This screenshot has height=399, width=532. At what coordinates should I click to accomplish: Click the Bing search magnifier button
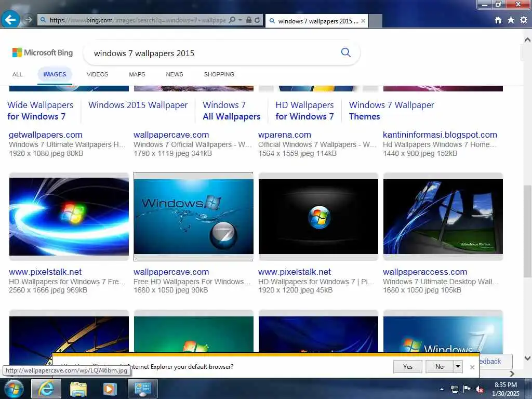point(345,52)
